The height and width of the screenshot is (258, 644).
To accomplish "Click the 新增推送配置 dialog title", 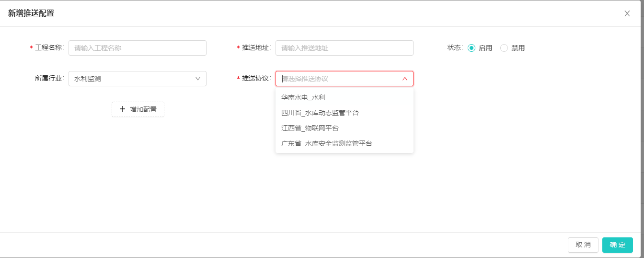I will 31,13.
